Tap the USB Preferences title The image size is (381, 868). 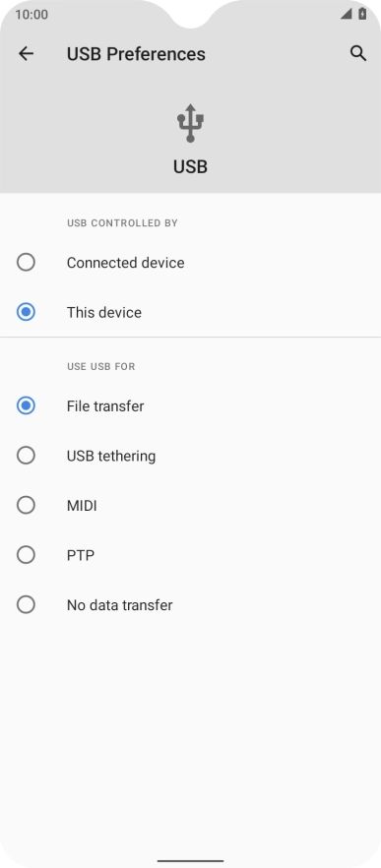pyautogui.click(x=136, y=54)
